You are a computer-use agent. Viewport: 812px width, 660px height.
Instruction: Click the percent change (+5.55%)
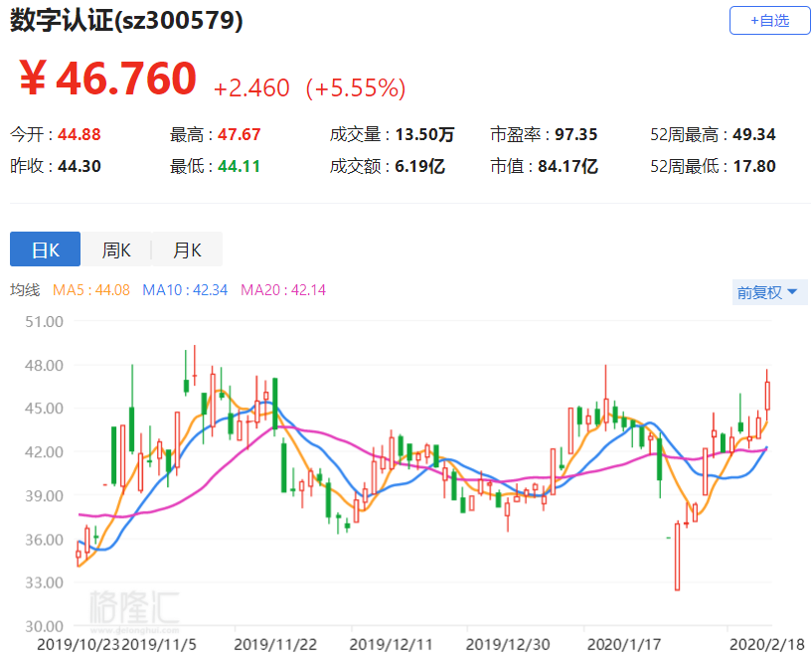(356, 88)
